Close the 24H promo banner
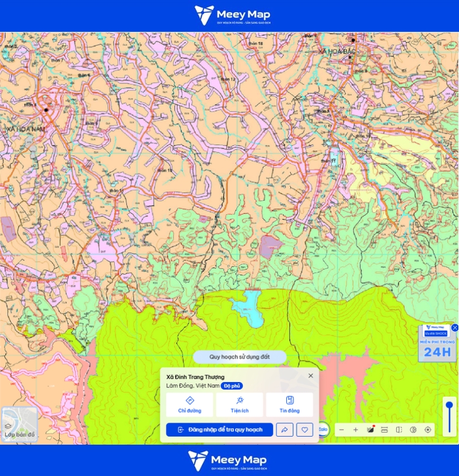Image resolution: width=459 pixels, height=476 pixels. pyautogui.click(x=454, y=328)
